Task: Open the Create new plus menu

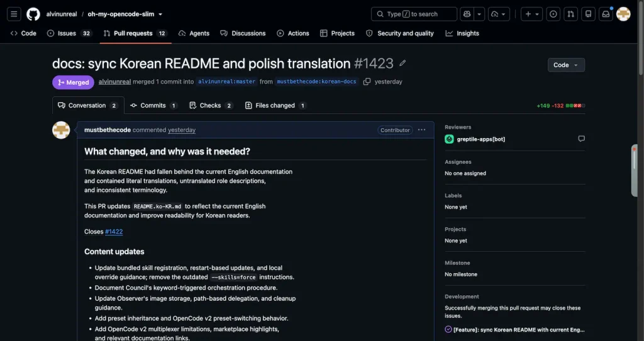Action: (x=531, y=14)
